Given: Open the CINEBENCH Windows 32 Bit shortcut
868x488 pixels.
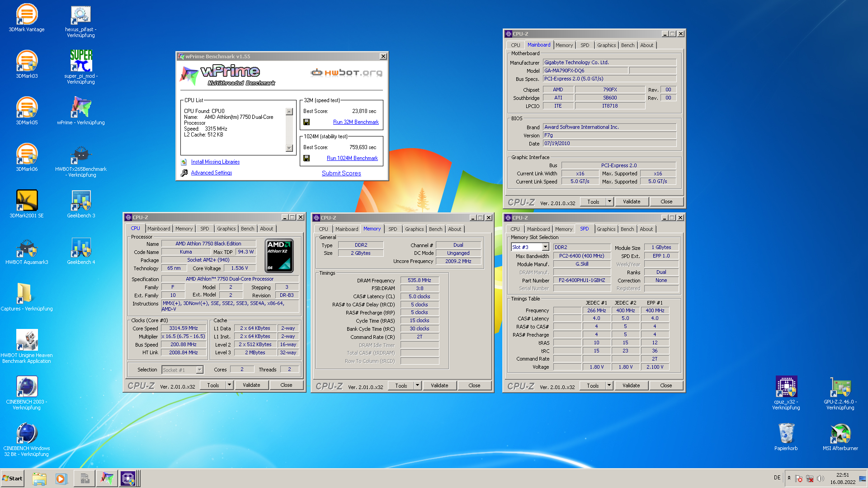Looking at the screenshot, I should pyautogui.click(x=27, y=439).
